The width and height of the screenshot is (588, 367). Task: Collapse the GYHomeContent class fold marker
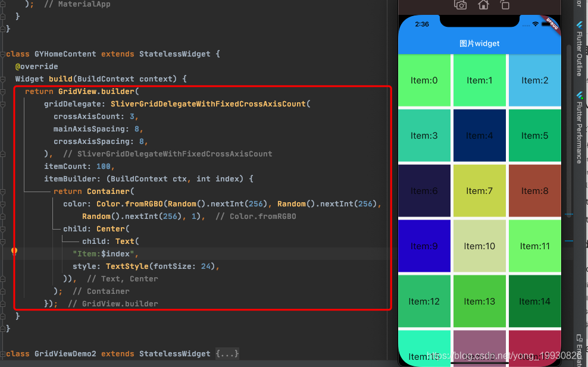click(x=2, y=54)
